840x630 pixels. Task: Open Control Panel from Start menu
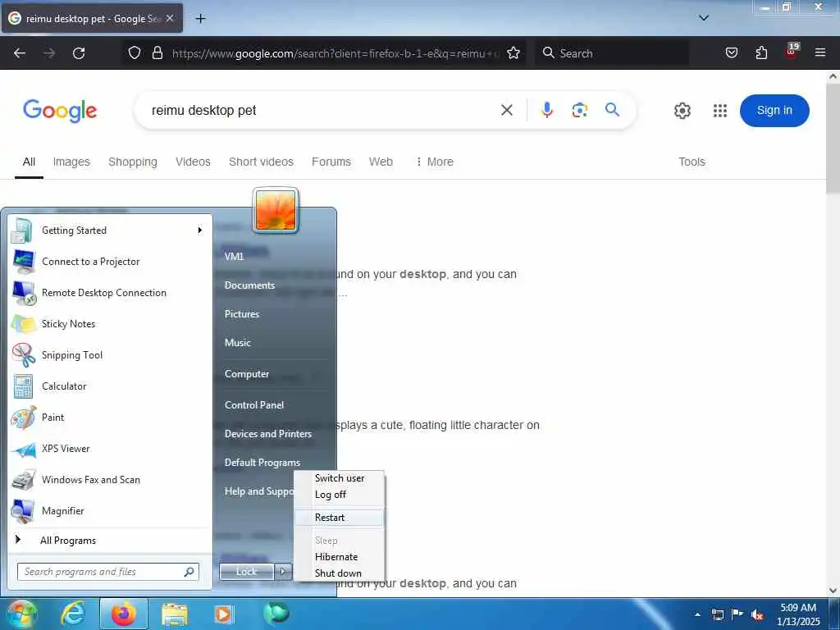(254, 405)
